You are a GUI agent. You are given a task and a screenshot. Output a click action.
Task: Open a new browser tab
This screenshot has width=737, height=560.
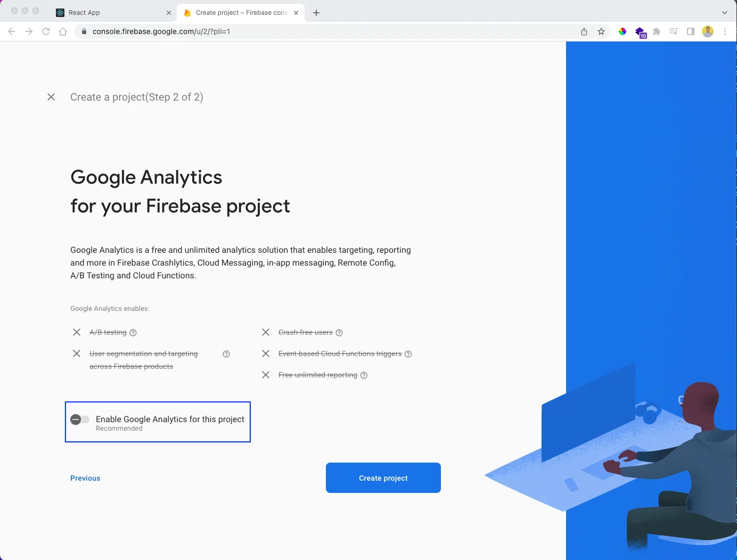click(x=316, y=13)
